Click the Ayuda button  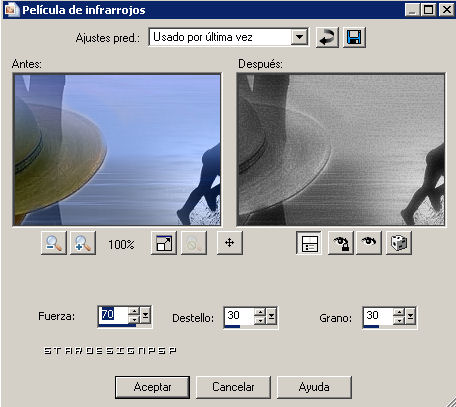click(x=314, y=387)
